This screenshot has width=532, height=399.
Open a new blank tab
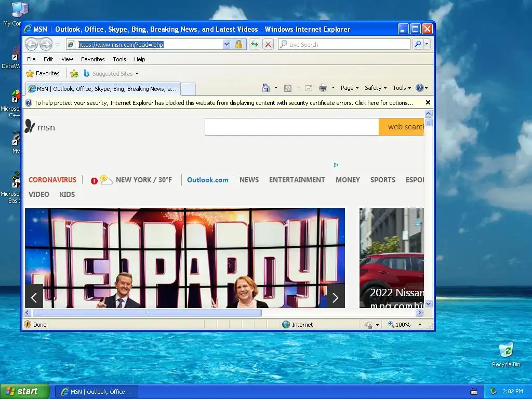click(x=188, y=89)
